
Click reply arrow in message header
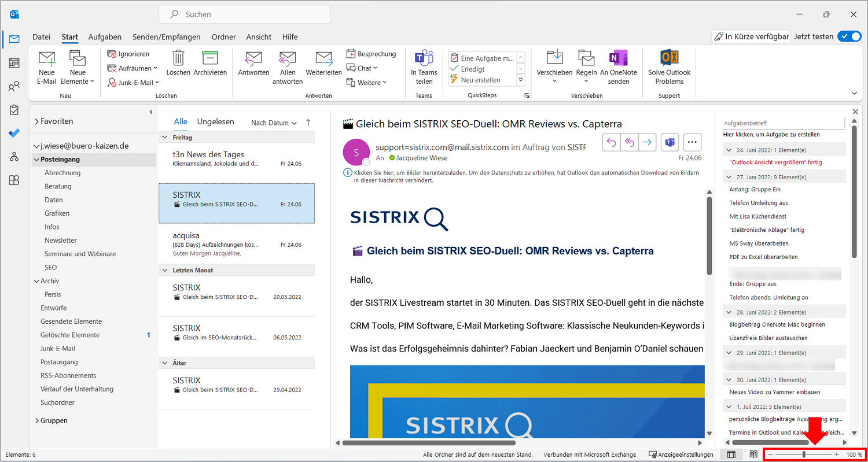tap(612, 142)
